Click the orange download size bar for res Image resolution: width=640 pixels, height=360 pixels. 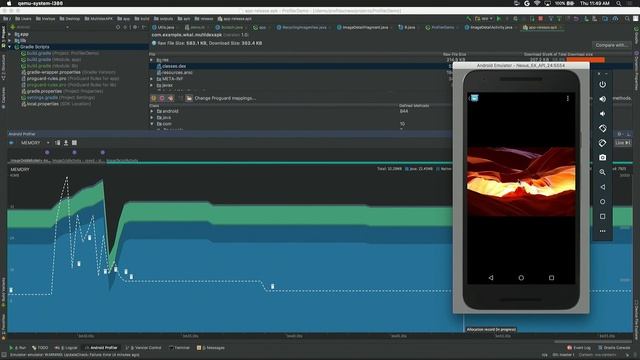[585, 60]
